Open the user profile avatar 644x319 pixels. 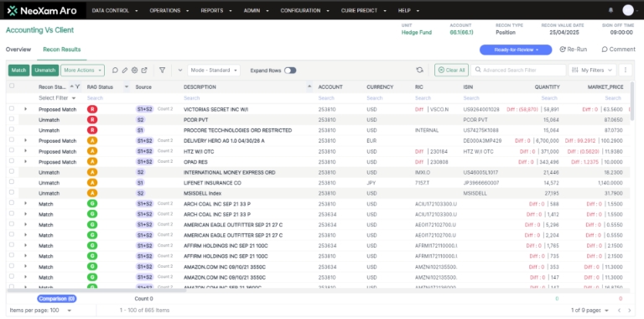(x=628, y=11)
